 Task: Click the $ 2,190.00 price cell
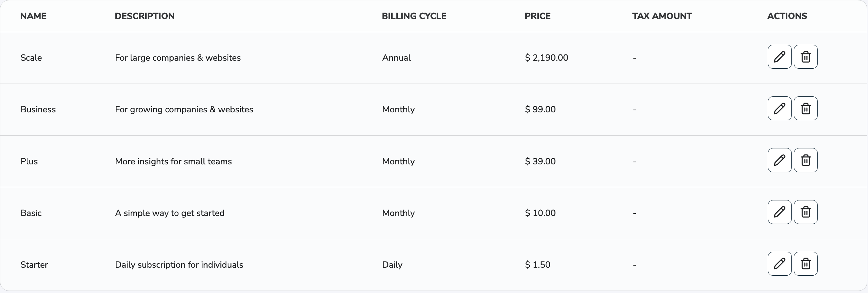point(546,58)
